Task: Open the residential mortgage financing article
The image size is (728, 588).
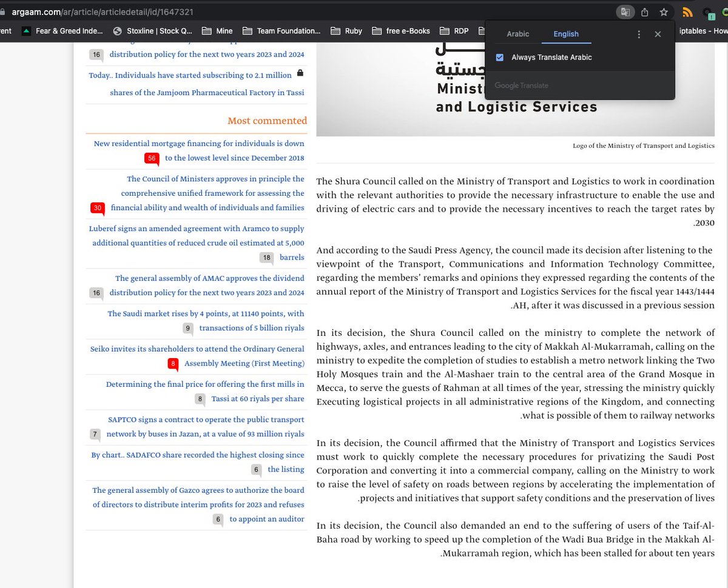Action: click(x=199, y=151)
